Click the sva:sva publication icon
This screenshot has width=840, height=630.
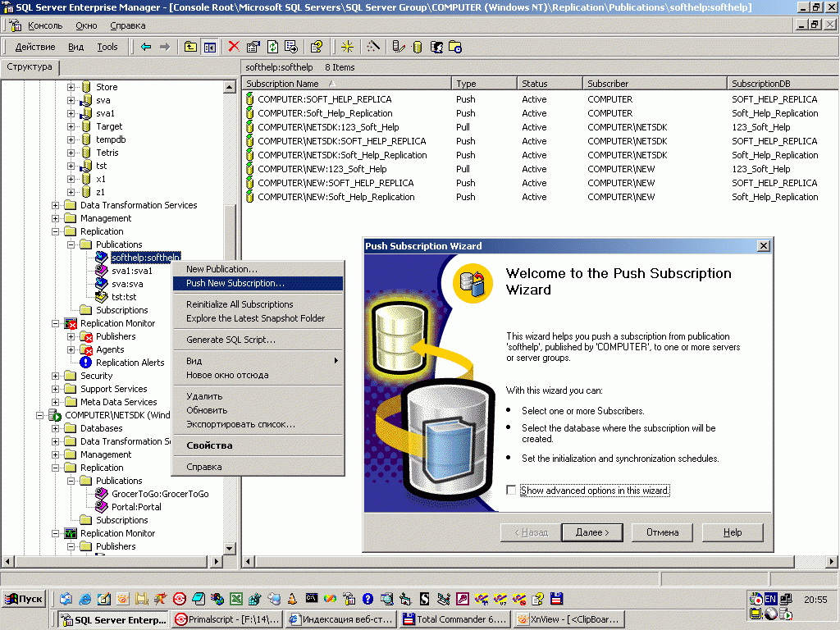coord(101,284)
